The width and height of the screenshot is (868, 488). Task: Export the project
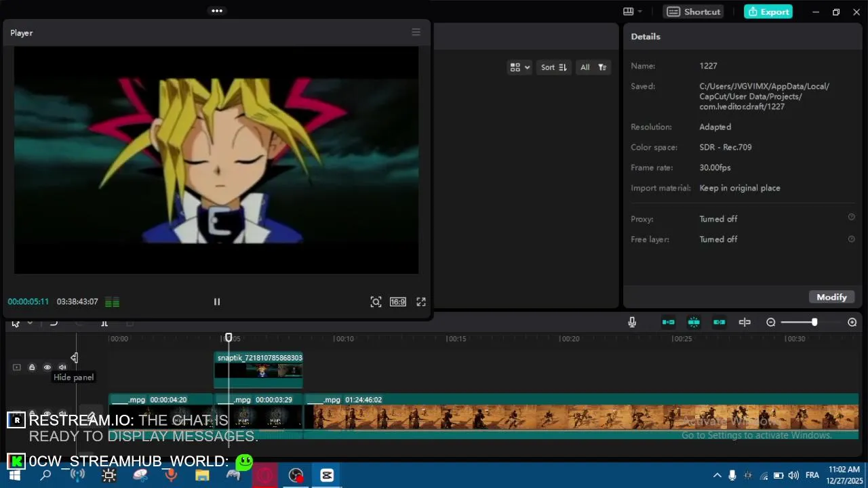tap(768, 12)
